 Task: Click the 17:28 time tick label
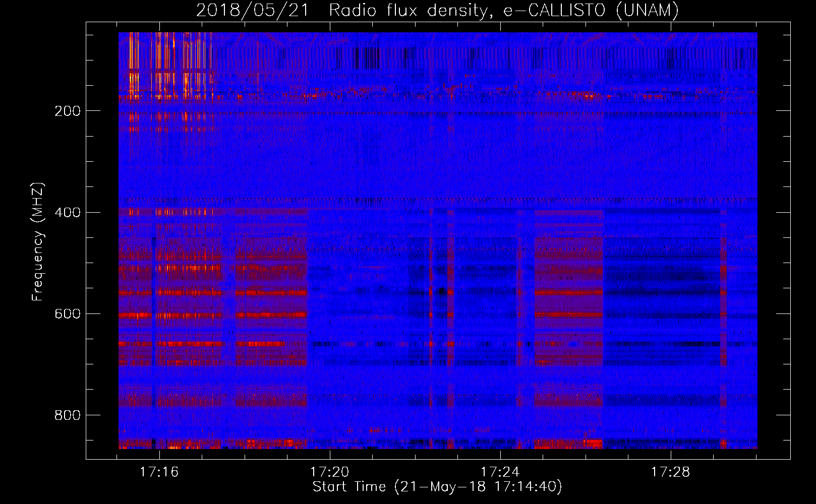[x=671, y=472]
